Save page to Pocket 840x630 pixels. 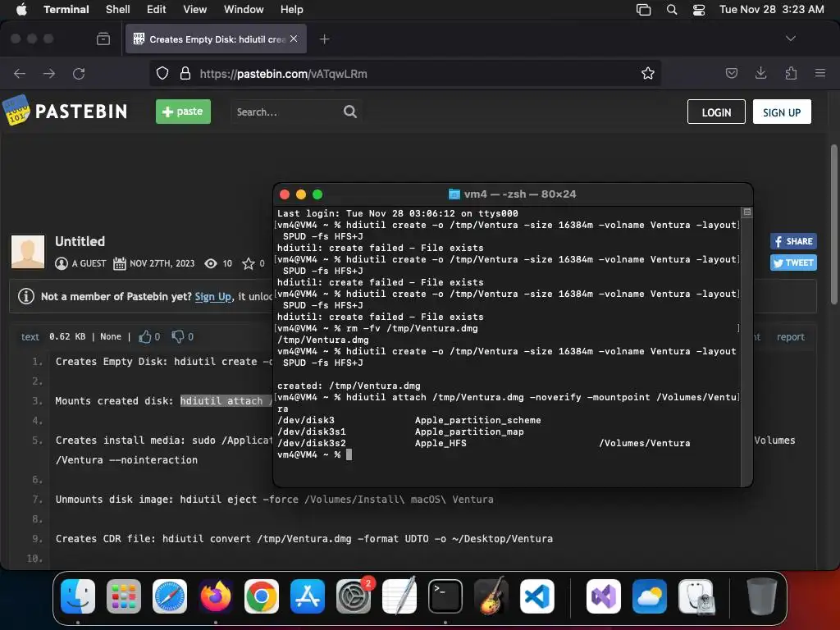(x=731, y=73)
